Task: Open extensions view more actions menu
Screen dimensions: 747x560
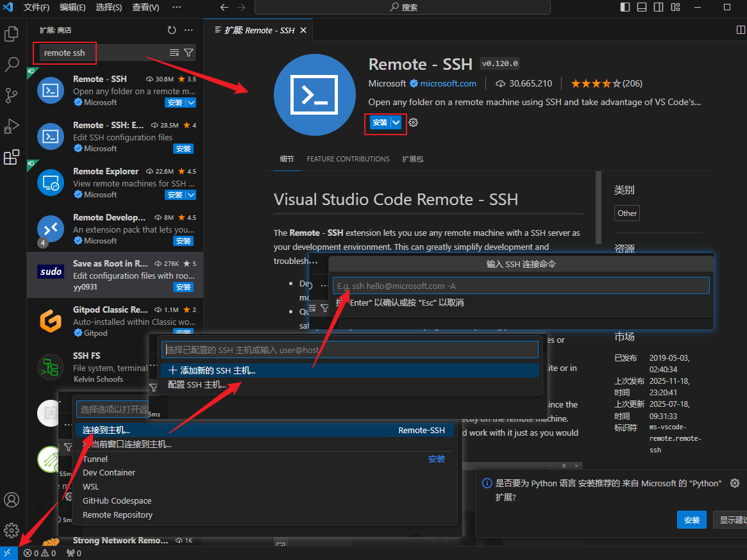Action: [189, 30]
